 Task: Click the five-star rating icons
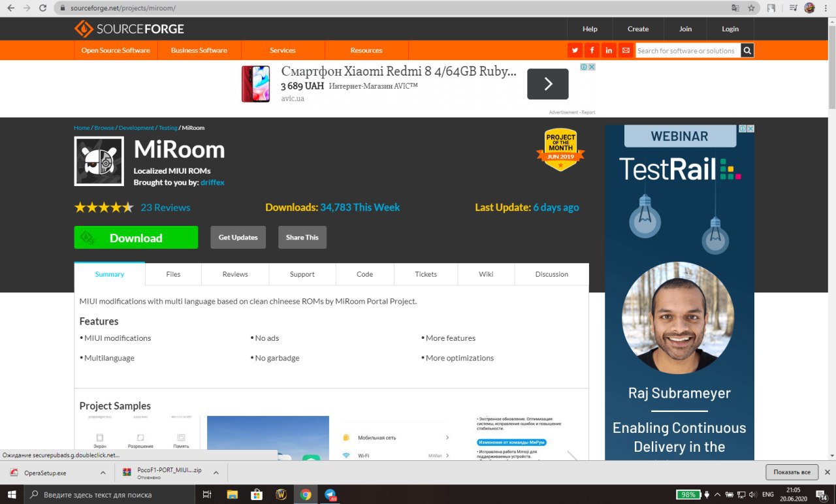tap(104, 208)
